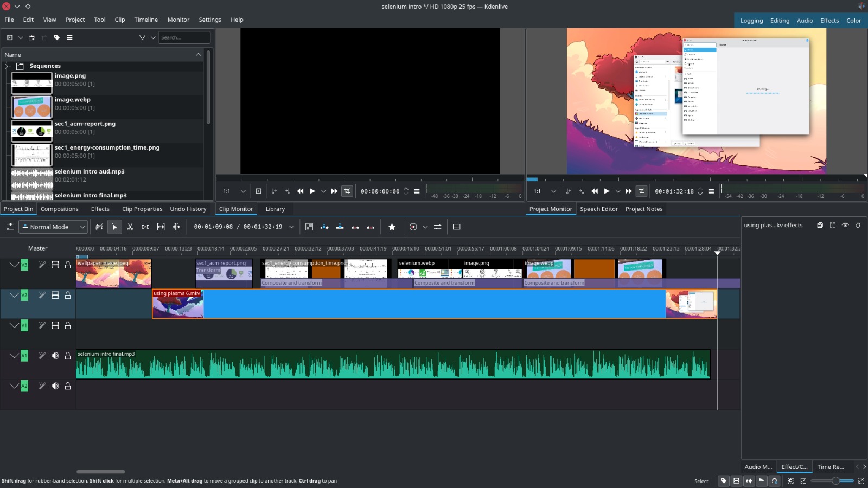Click the subtitle tool icon
The width and height of the screenshot is (868, 488).
(x=457, y=227)
